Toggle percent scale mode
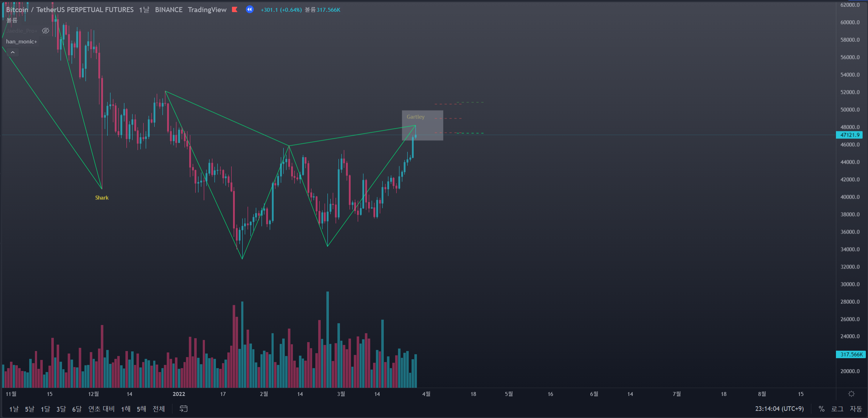Screen dimensions: 868x418 (821, 409)
